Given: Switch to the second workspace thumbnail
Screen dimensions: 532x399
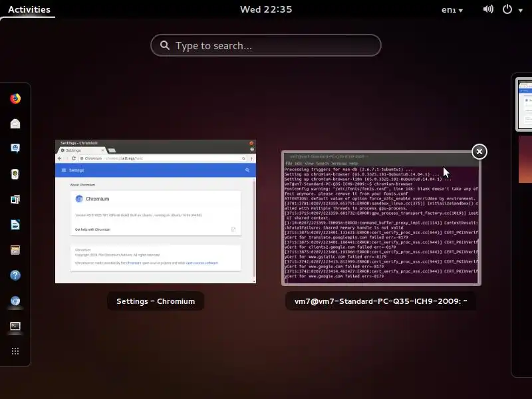Looking at the screenshot, I should 525,159.
